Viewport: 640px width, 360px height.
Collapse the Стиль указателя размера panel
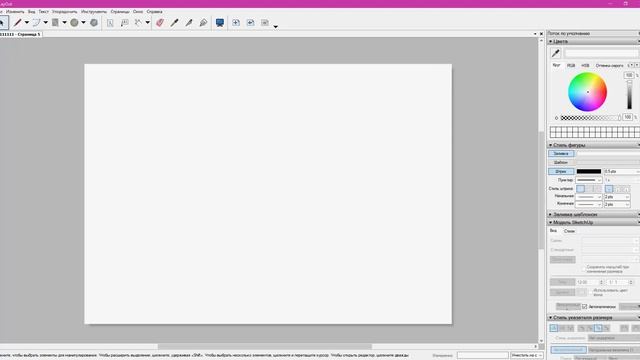(551, 318)
